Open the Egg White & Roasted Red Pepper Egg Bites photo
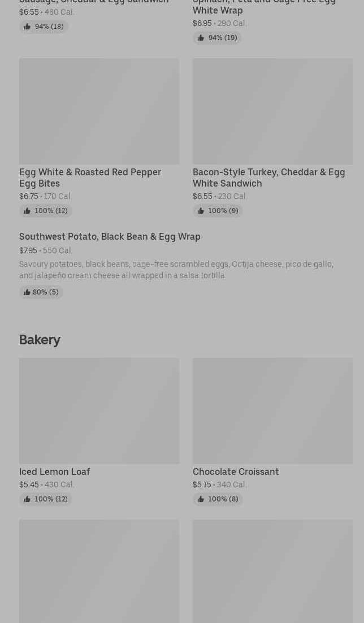364x623 pixels. pos(99,111)
